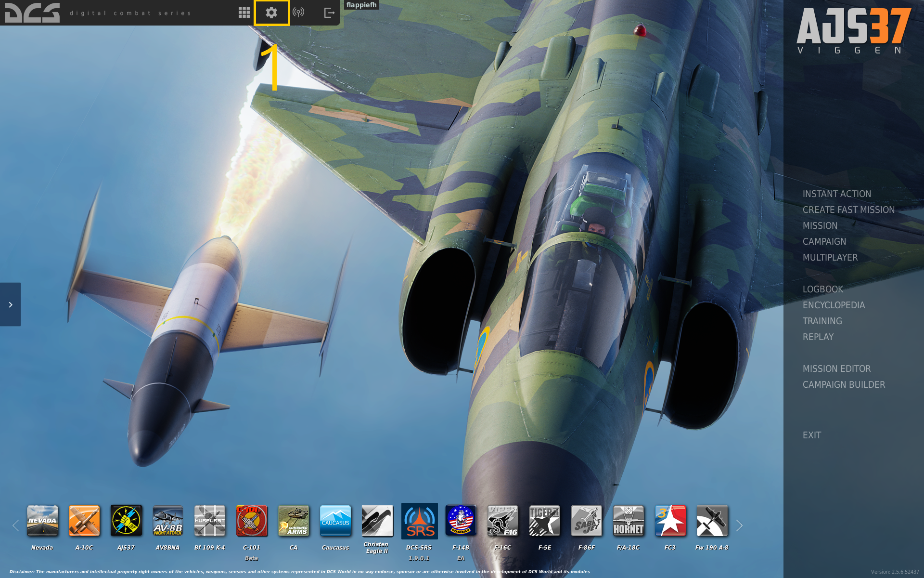Select the Fw 190 A-8 module icon

point(712,521)
